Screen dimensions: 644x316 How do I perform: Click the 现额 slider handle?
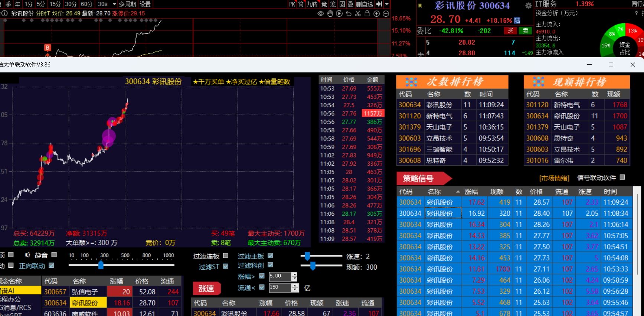coord(313,265)
